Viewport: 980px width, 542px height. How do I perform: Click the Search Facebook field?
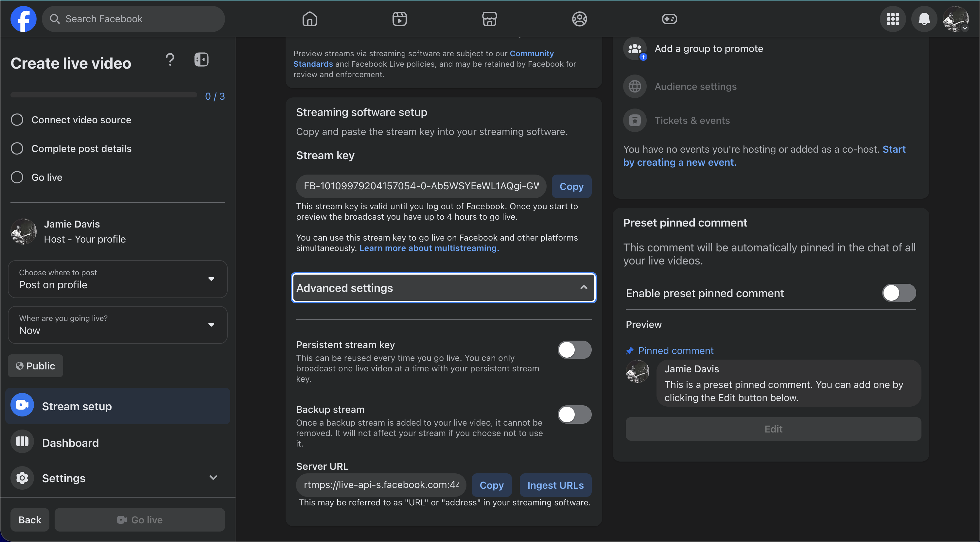click(133, 19)
